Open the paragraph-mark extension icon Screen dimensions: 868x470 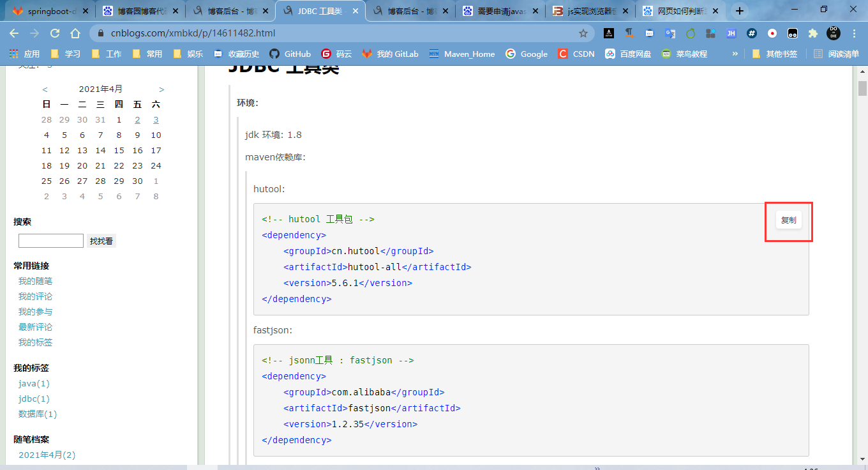point(629,33)
